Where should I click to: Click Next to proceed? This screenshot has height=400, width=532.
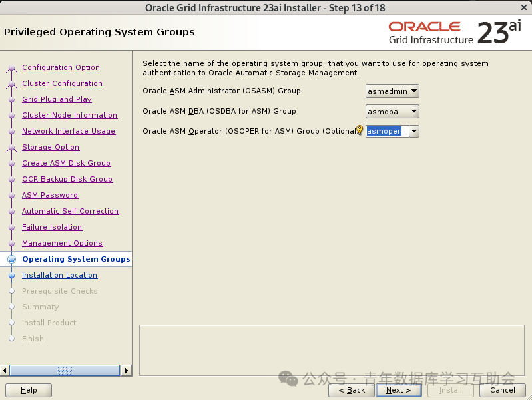tap(399, 390)
